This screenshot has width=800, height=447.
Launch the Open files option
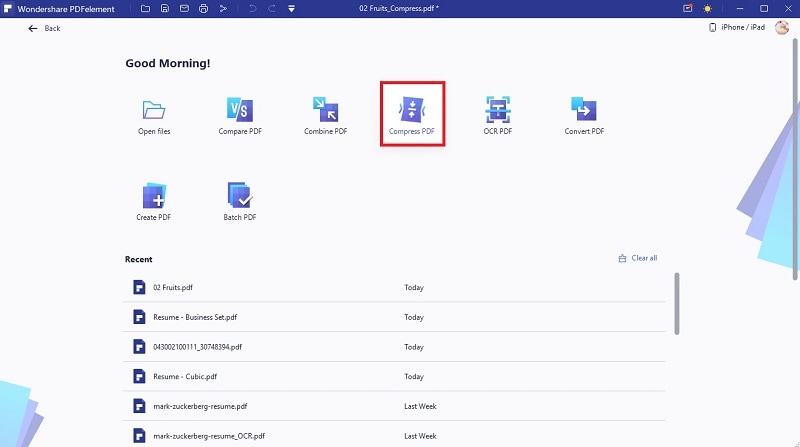coord(154,116)
